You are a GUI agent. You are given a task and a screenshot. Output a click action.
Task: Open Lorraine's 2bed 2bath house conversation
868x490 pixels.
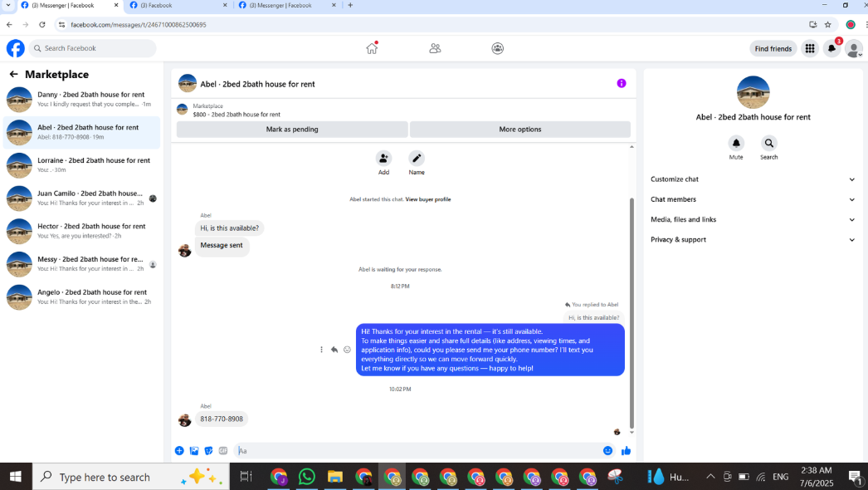[82, 165]
